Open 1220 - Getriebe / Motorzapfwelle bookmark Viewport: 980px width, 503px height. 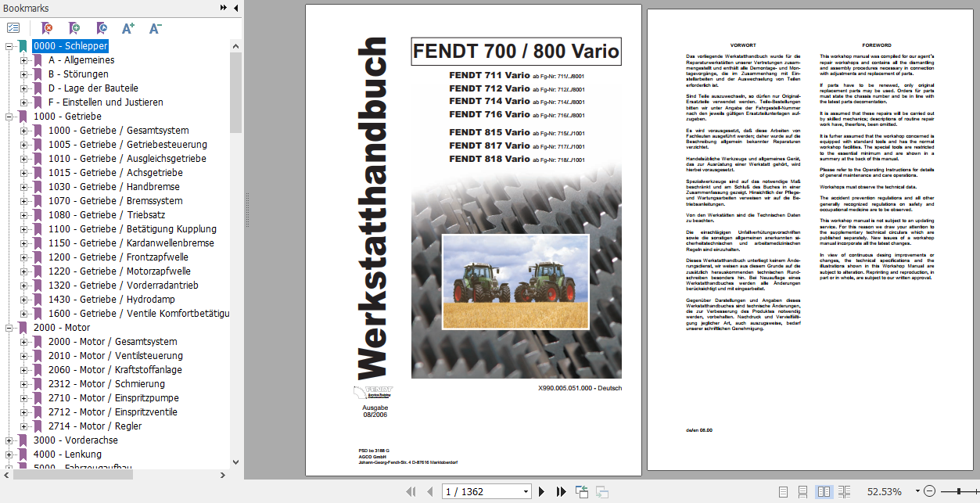point(119,271)
